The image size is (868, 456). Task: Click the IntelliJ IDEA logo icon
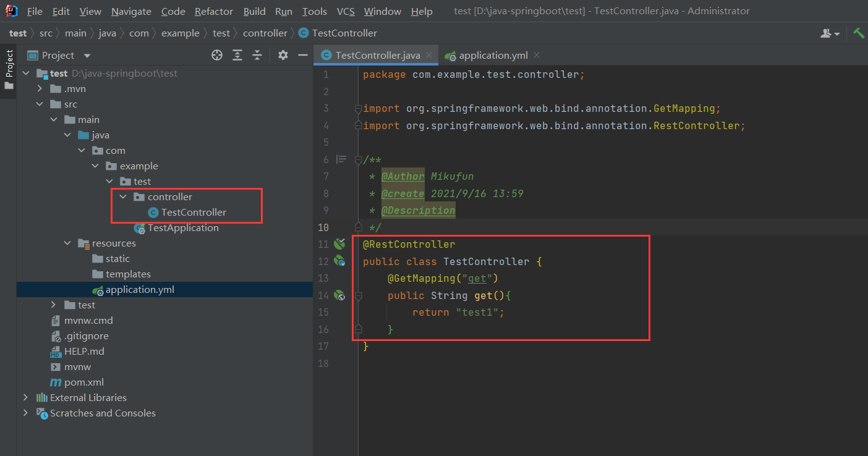point(12,11)
